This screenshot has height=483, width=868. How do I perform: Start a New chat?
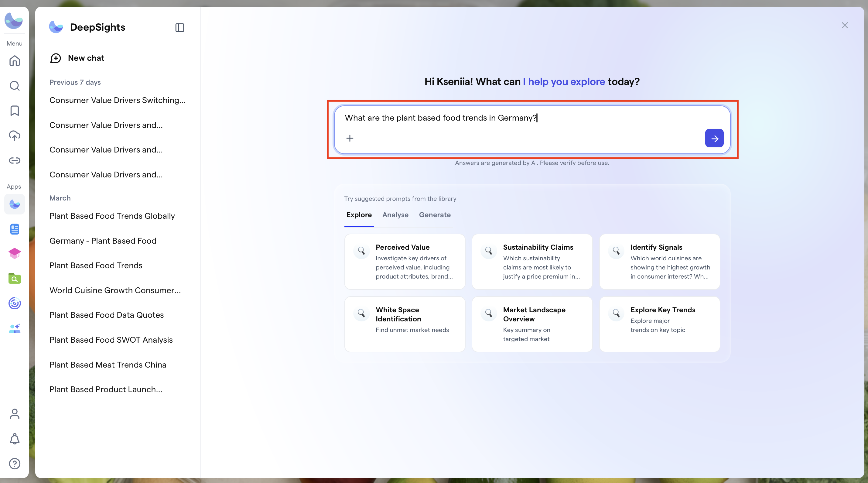pyautogui.click(x=77, y=58)
